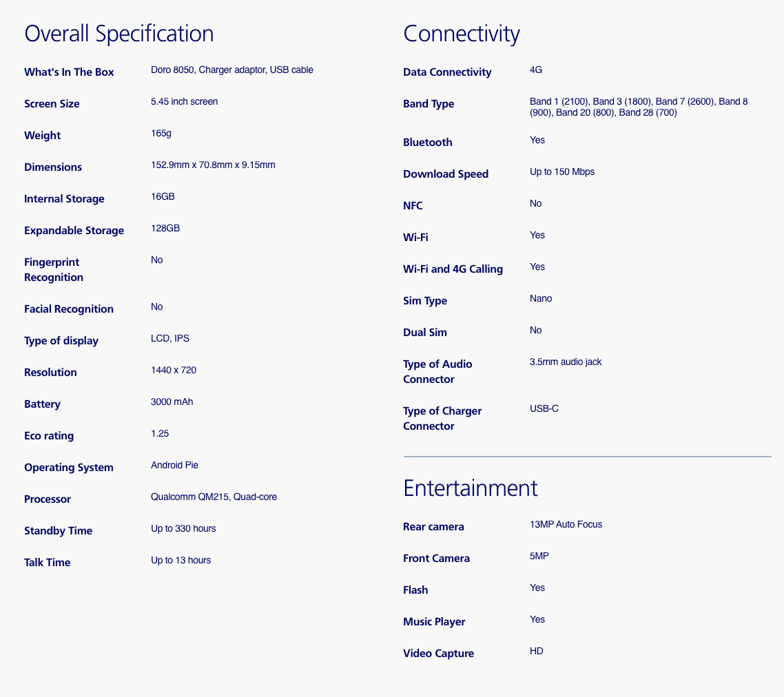This screenshot has height=697, width=784.
Task: Click the Expandable Storage label
Action: point(74,231)
